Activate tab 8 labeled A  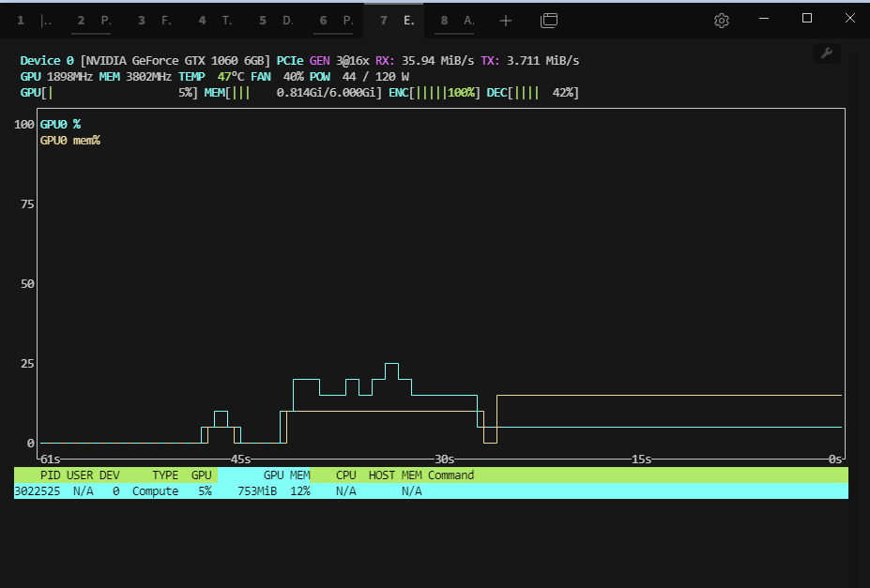click(457, 20)
